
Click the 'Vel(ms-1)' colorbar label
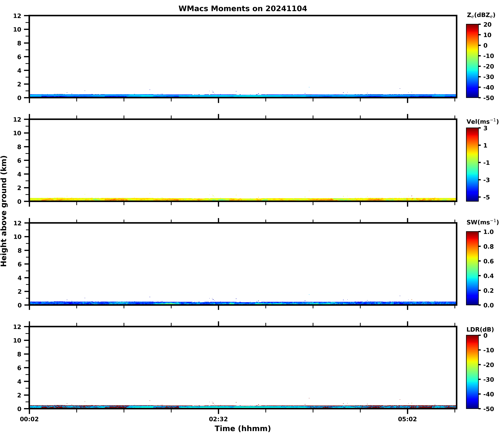(x=482, y=121)
